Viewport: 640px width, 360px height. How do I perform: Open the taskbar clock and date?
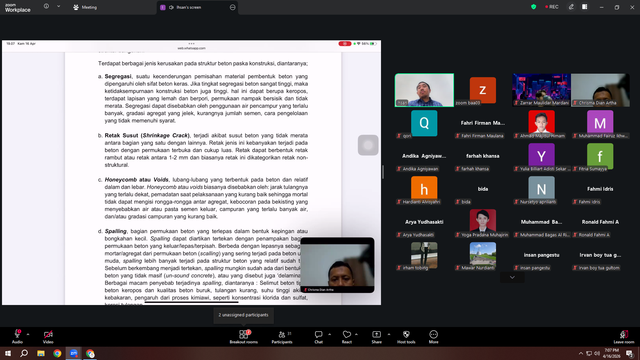pos(611,353)
